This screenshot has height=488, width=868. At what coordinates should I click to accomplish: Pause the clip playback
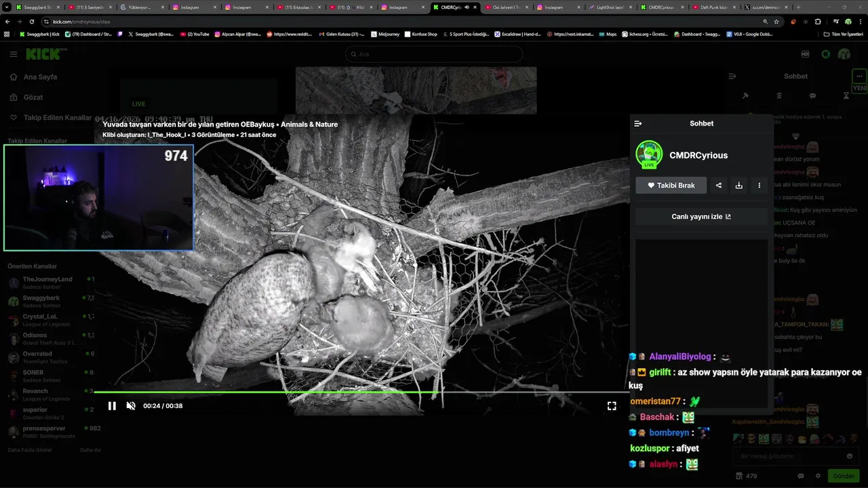coord(112,406)
